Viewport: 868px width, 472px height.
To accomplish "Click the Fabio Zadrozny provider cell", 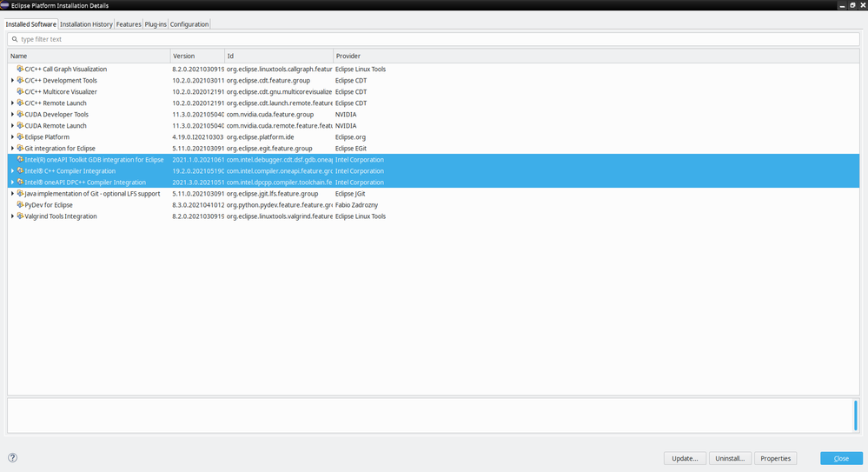I will (356, 205).
